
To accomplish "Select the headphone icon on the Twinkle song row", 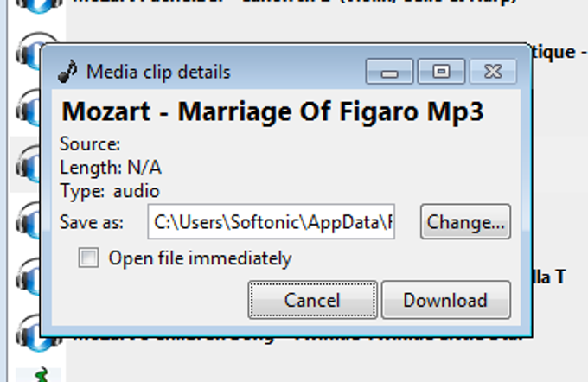I will coord(29,334).
